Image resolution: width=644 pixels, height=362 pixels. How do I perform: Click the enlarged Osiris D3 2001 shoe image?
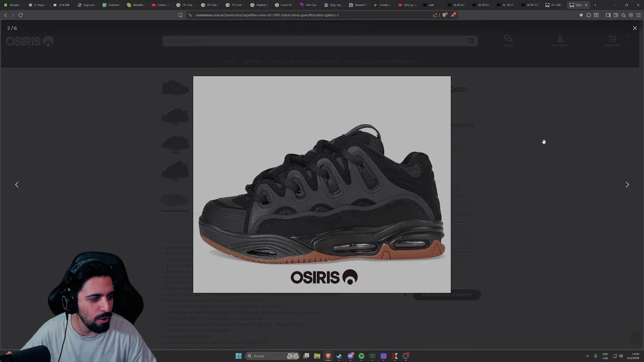pos(322,184)
